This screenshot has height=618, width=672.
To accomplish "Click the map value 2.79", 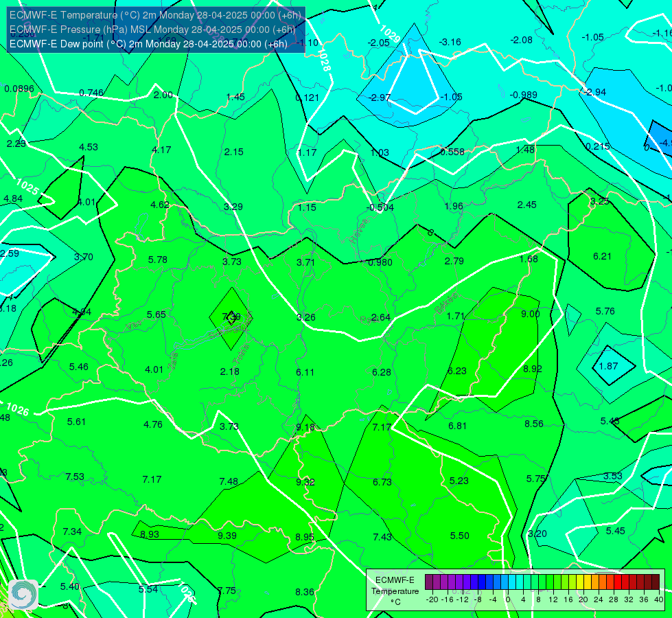I will coord(454,261).
